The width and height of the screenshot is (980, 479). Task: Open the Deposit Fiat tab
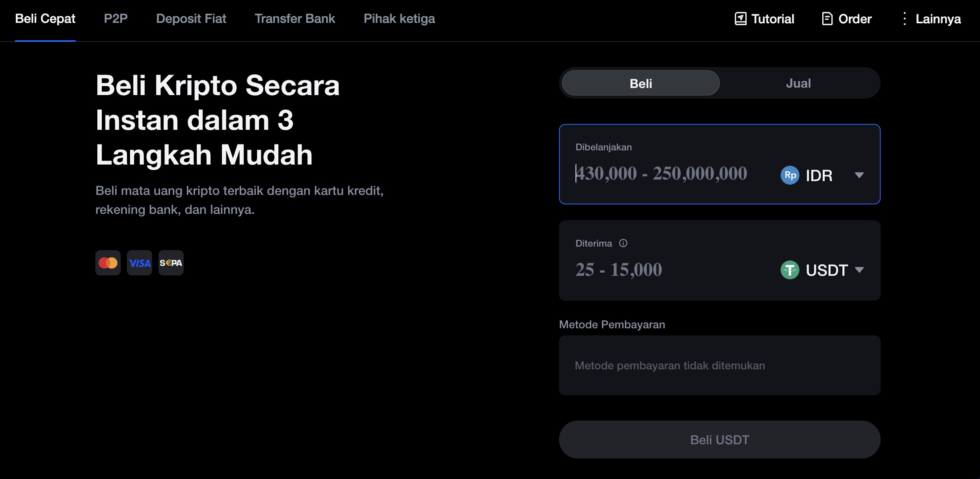tap(191, 18)
